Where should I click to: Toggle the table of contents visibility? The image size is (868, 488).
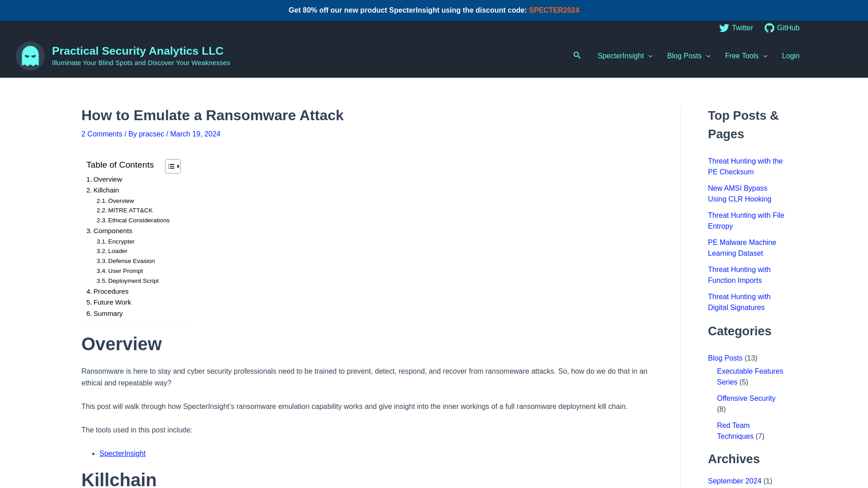(173, 166)
